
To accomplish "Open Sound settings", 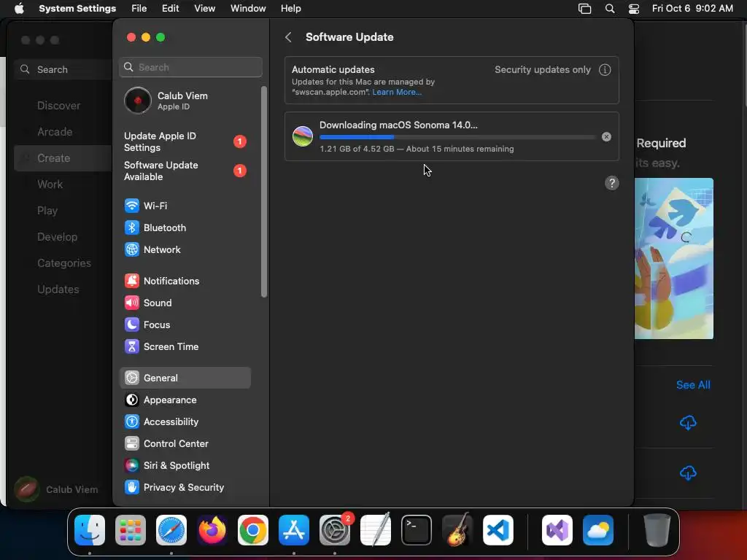I will pos(185,303).
